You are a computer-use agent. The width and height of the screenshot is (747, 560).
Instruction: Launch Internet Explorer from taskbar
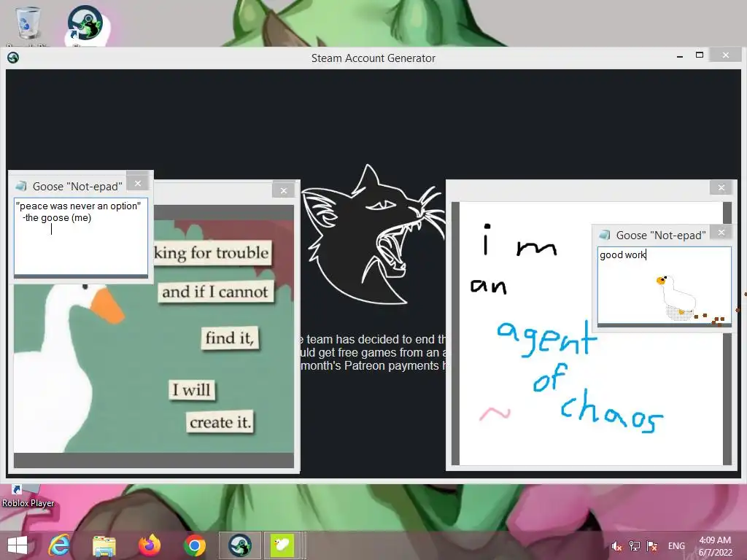(60, 545)
